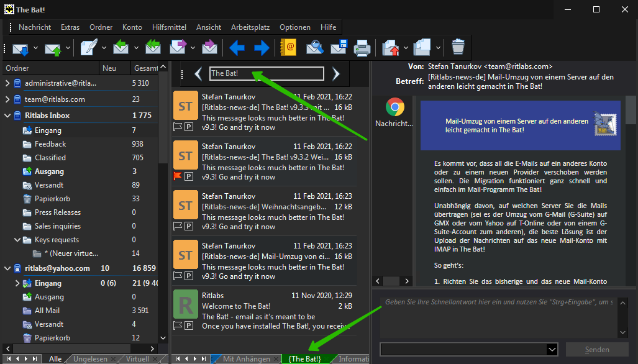Click the Senden button
Image resolution: width=638 pixels, height=364 pixels.
(x=597, y=349)
